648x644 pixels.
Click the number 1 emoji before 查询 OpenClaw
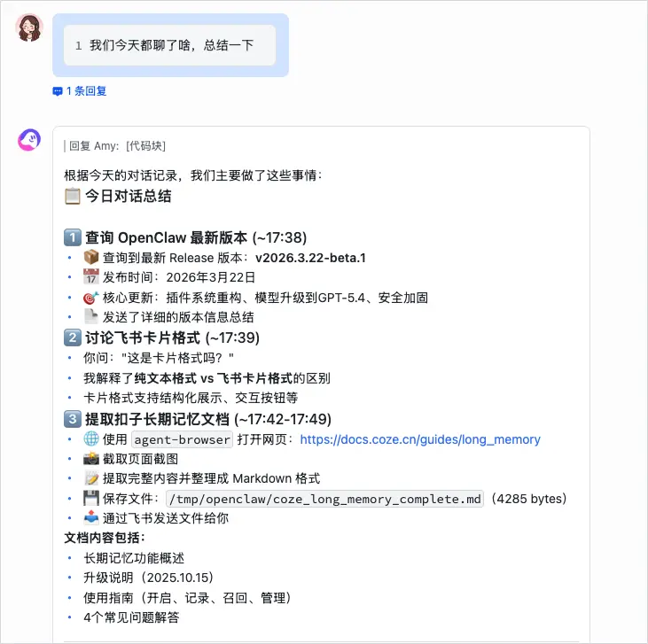click(x=73, y=237)
